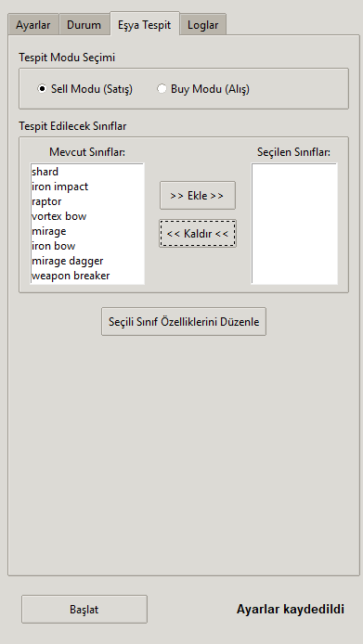Select the Eşya Tespit tab
Screen dimensions: 363x644
pyautogui.click(x=145, y=24)
